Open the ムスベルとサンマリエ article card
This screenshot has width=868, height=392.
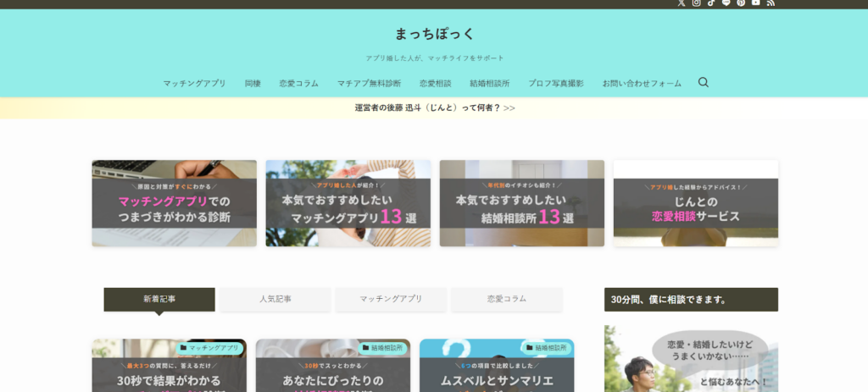[x=497, y=368]
